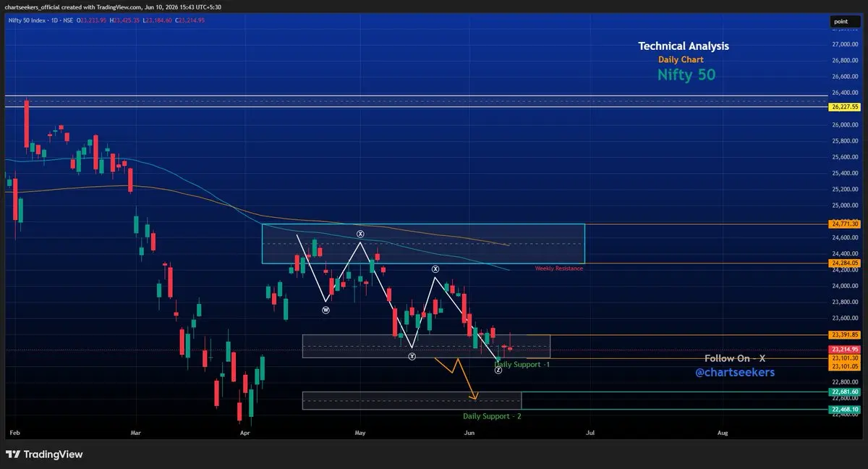Click the Apr label on the time axis
868x469 pixels.
(244, 432)
